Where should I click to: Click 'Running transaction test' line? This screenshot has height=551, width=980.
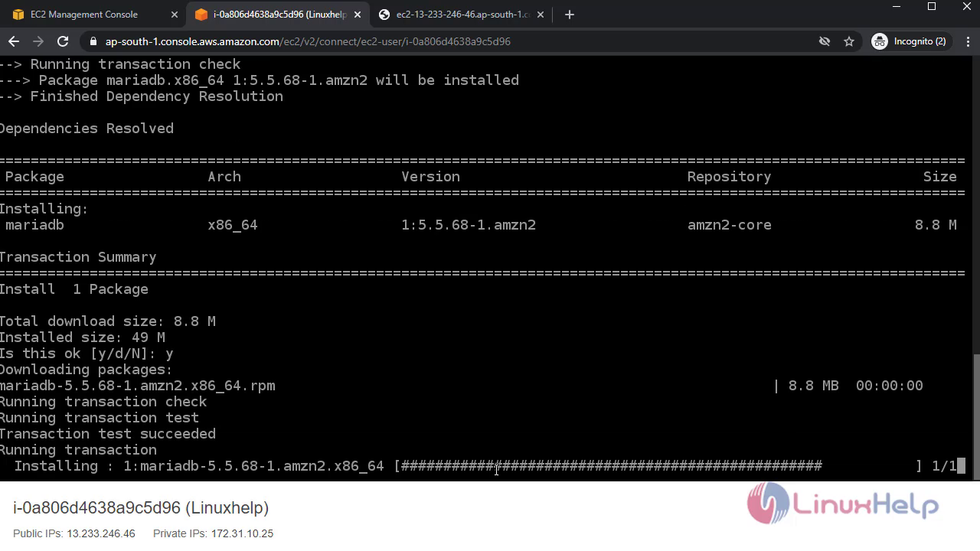pos(100,418)
